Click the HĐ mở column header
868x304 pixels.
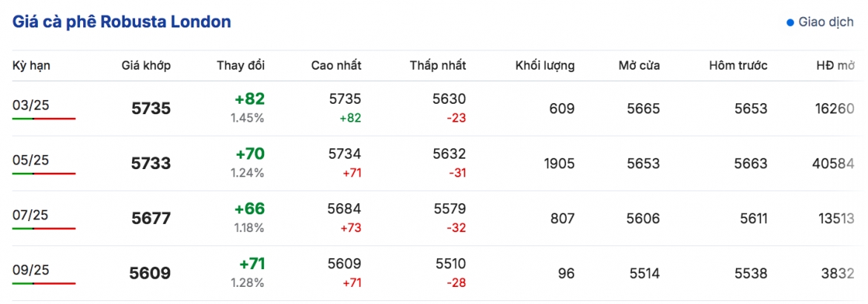836,65
